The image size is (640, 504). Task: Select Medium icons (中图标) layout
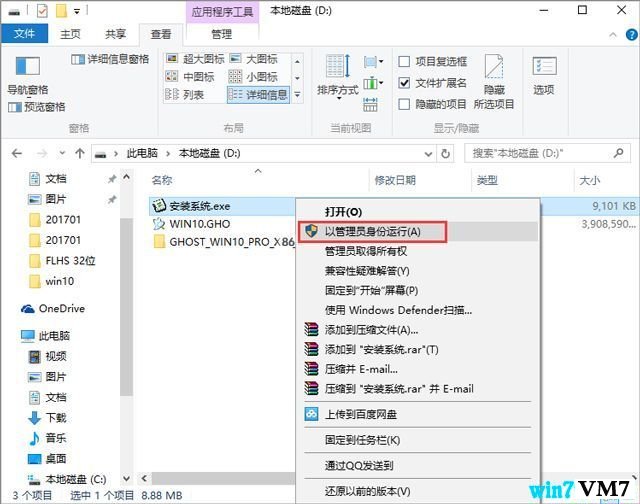click(x=190, y=77)
